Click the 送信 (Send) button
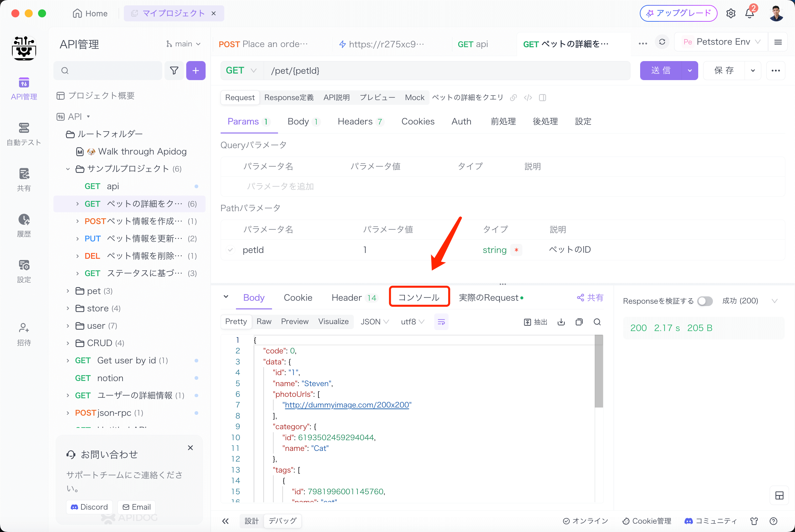This screenshot has height=532, width=795. (661, 71)
